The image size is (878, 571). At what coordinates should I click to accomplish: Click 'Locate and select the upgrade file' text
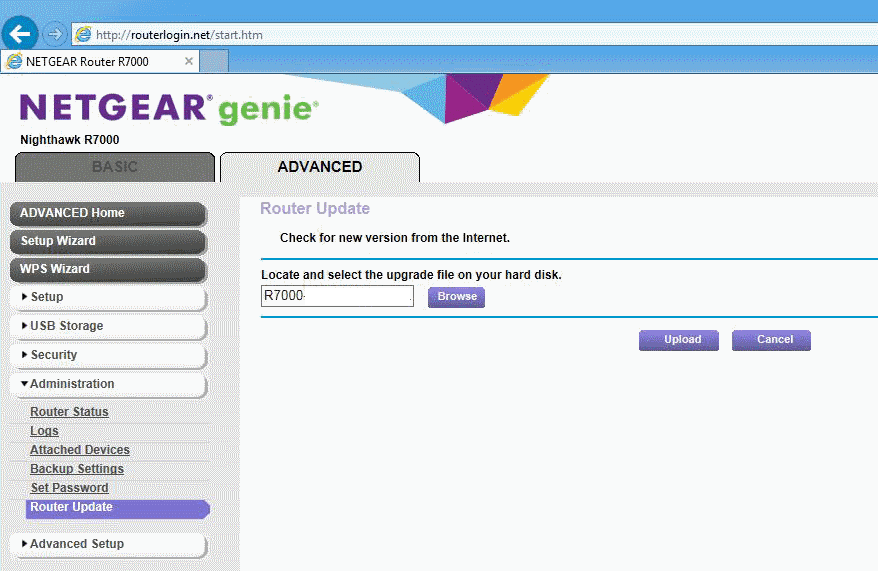click(x=411, y=275)
